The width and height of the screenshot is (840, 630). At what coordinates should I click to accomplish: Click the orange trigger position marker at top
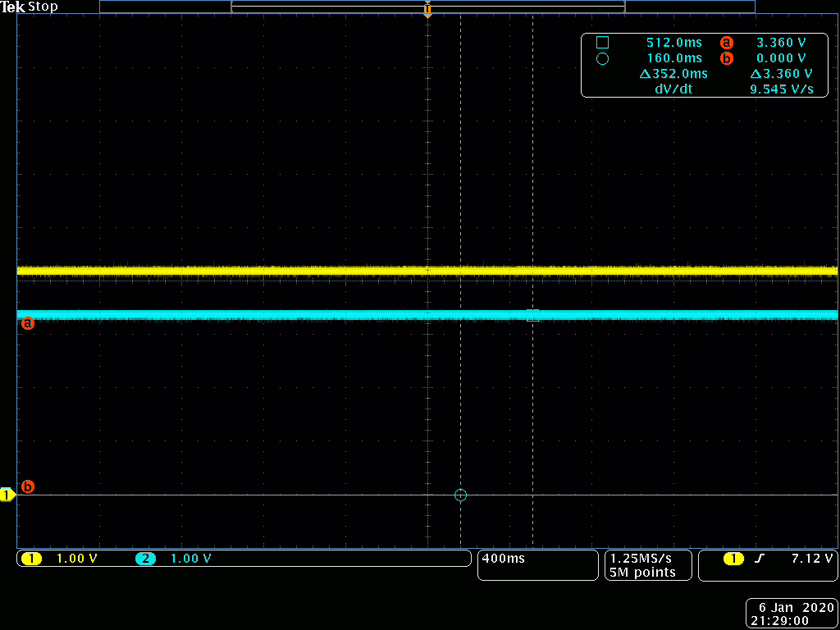[x=427, y=10]
